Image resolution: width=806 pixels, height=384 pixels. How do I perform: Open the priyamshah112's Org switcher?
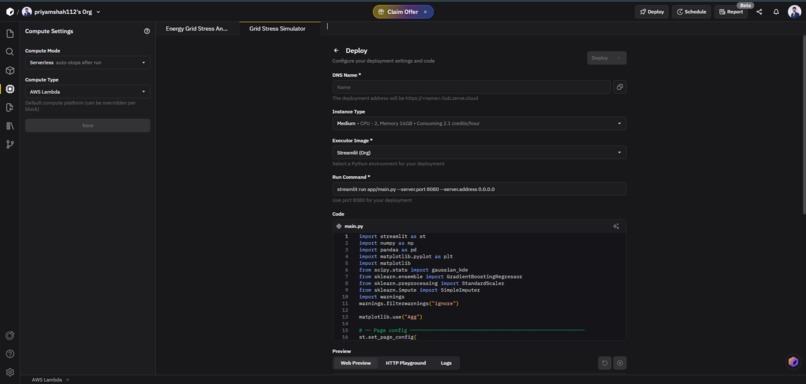point(61,12)
